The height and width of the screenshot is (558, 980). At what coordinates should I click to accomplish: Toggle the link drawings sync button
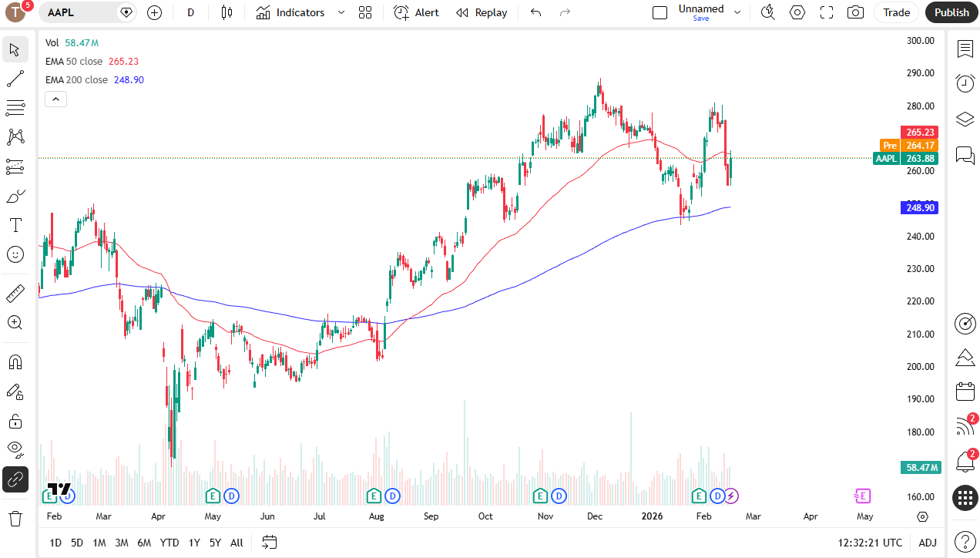click(x=15, y=479)
